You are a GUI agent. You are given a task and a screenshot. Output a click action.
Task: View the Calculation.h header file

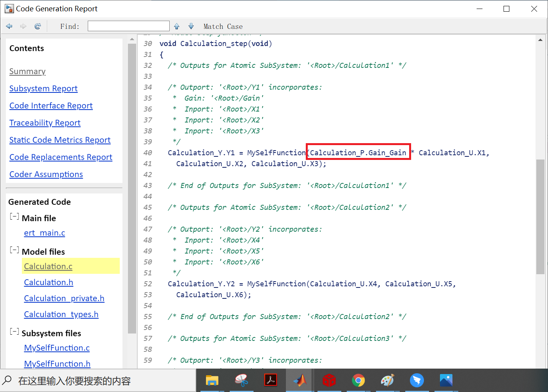tap(49, 282)
